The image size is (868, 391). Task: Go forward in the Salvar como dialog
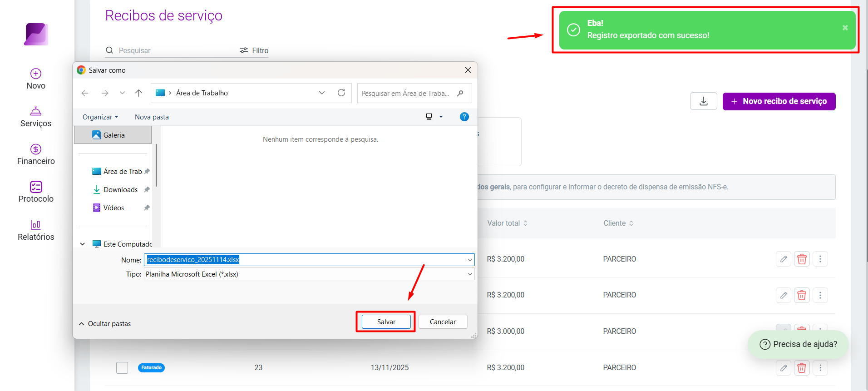105,93
